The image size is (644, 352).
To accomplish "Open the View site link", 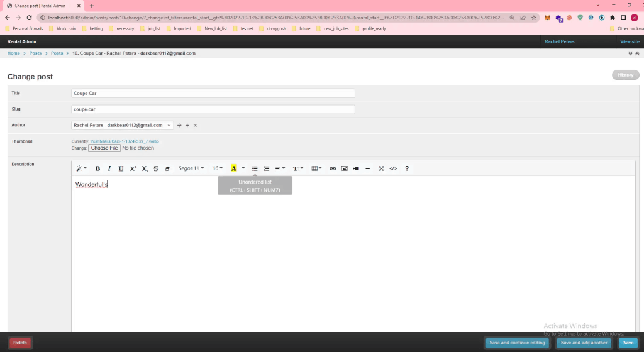I will [630, 41].
